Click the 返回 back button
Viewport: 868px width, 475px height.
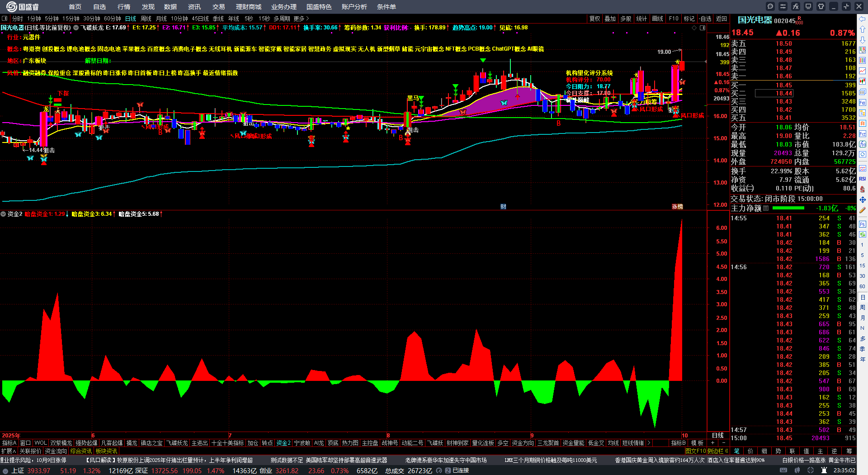click(x=722, y=19)
